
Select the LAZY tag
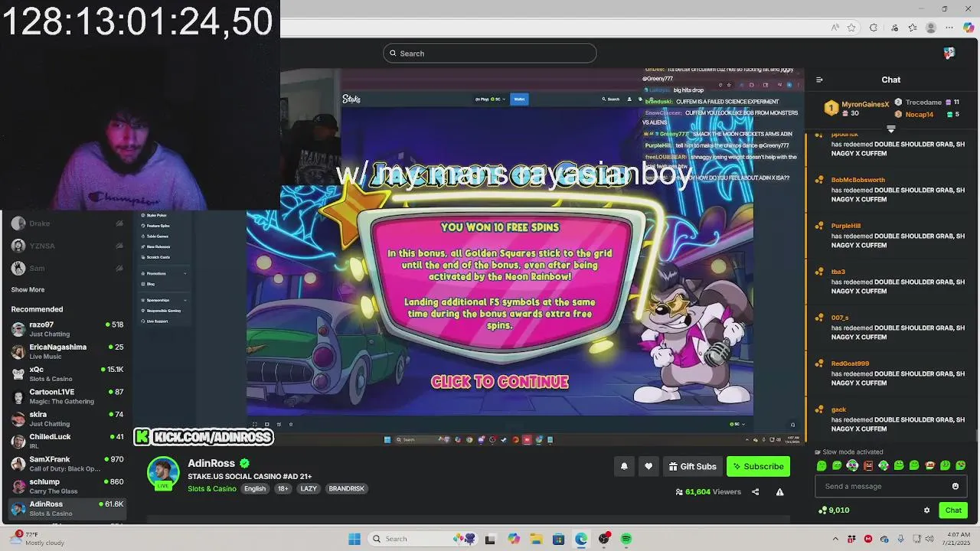[309, 489]
